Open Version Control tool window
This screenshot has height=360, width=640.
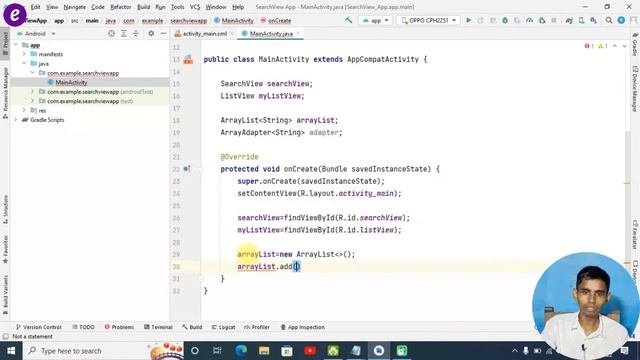38,327
